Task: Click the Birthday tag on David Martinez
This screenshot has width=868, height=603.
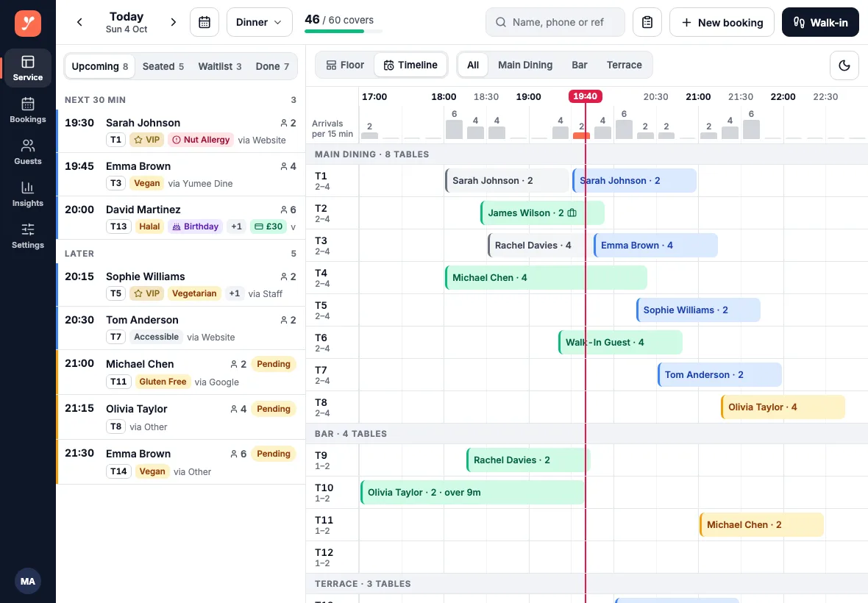Action: [196, 226]
